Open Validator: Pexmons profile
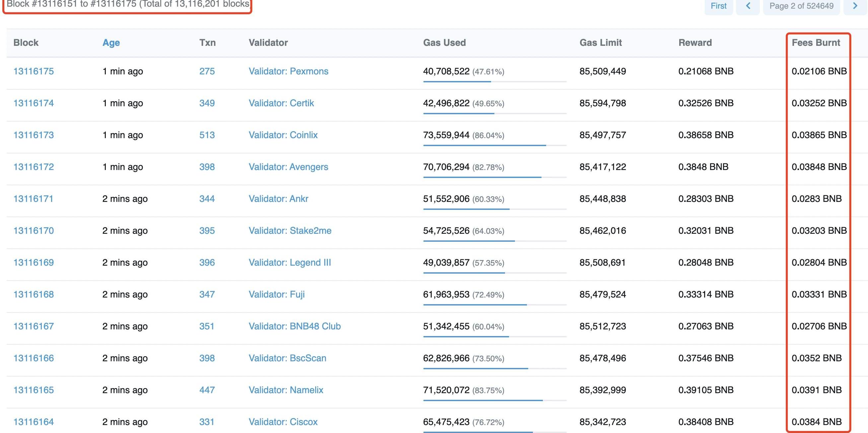This screenshot has height=433, width=868. point(288,71)
